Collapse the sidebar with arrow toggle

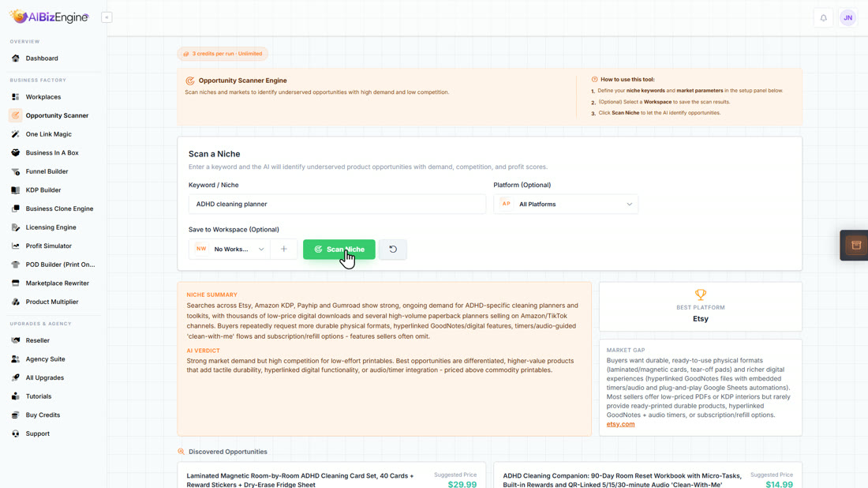tap(107, 17)
